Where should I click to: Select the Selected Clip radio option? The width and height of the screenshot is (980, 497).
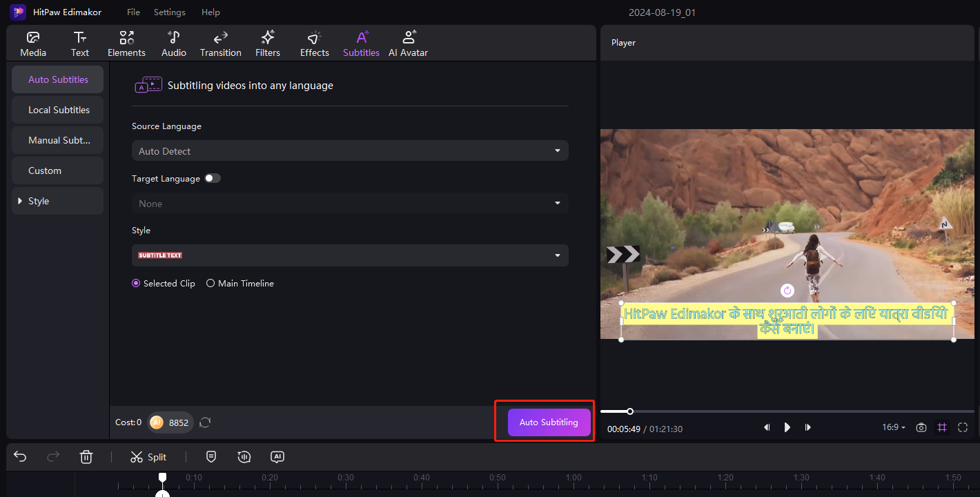click(164, 284)
